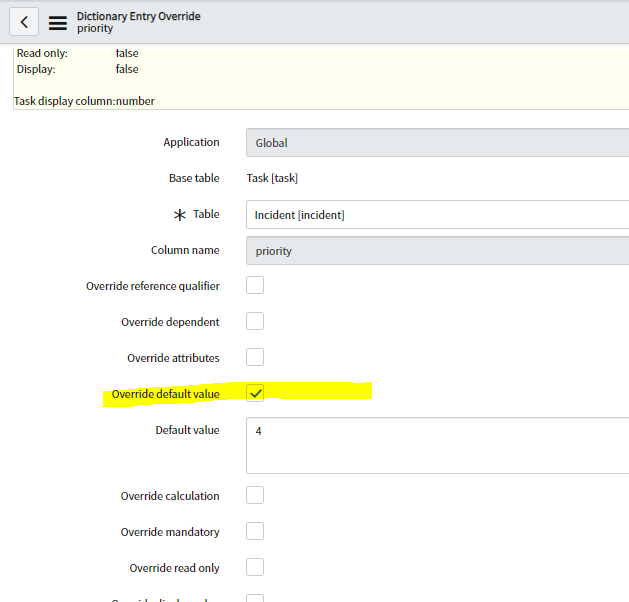Toggle the Override calculation checkbox

click(255, 496)
